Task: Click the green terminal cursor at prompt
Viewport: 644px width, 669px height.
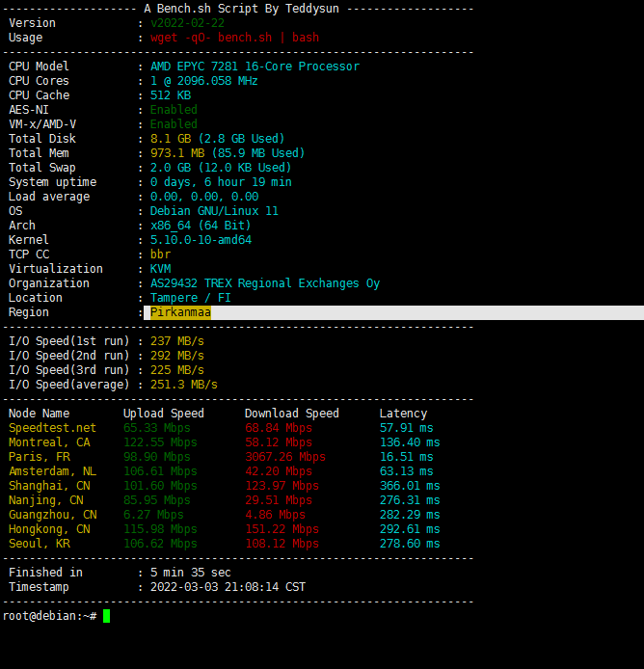Action: click(x=107, y=616)
